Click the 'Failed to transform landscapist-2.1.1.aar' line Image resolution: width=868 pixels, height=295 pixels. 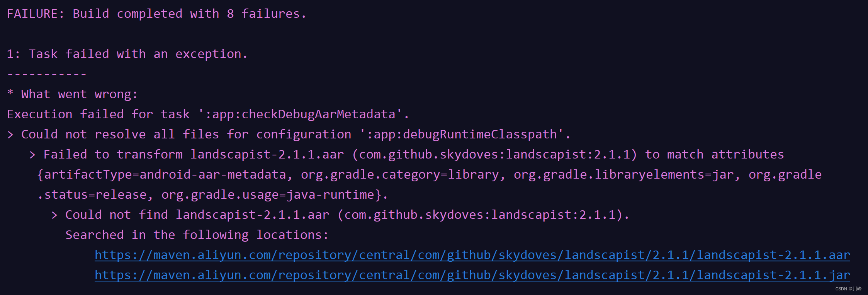[x=407, y=155]
